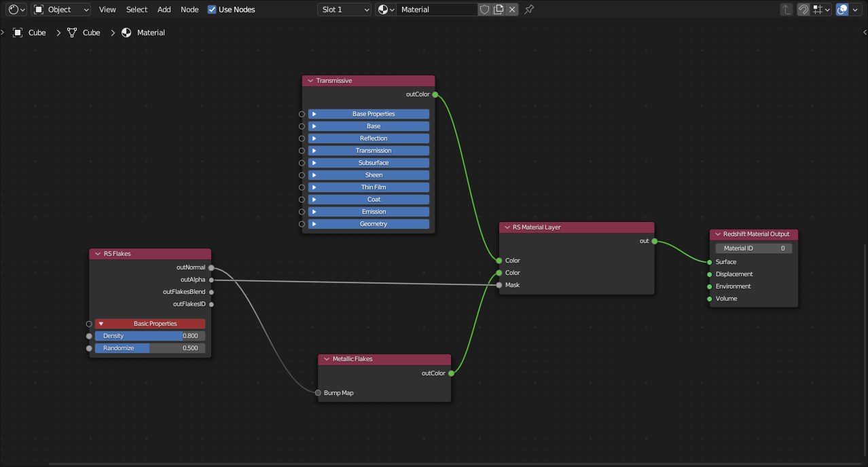Expand the Transmission panel

[x=369, y=151]
